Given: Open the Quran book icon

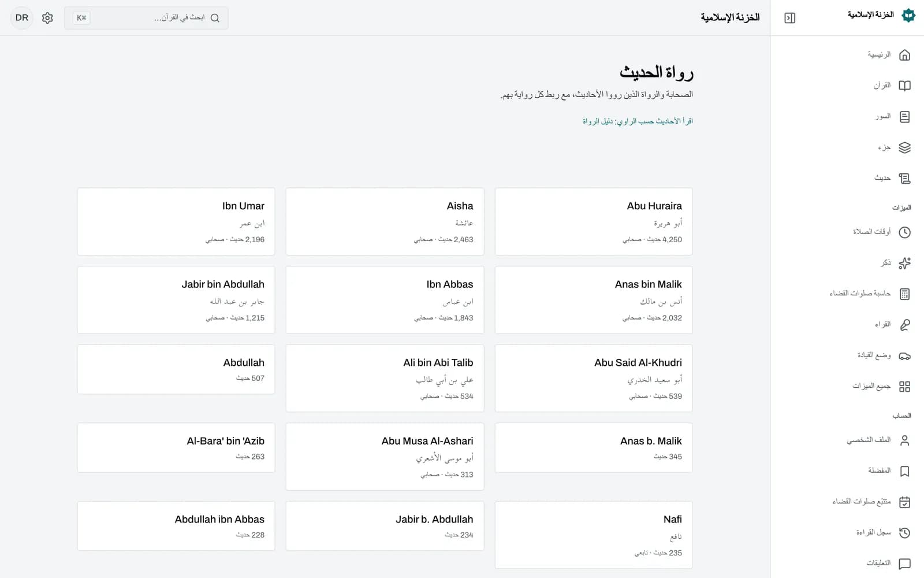Looking at the screenshot, I should pos(904,86).
